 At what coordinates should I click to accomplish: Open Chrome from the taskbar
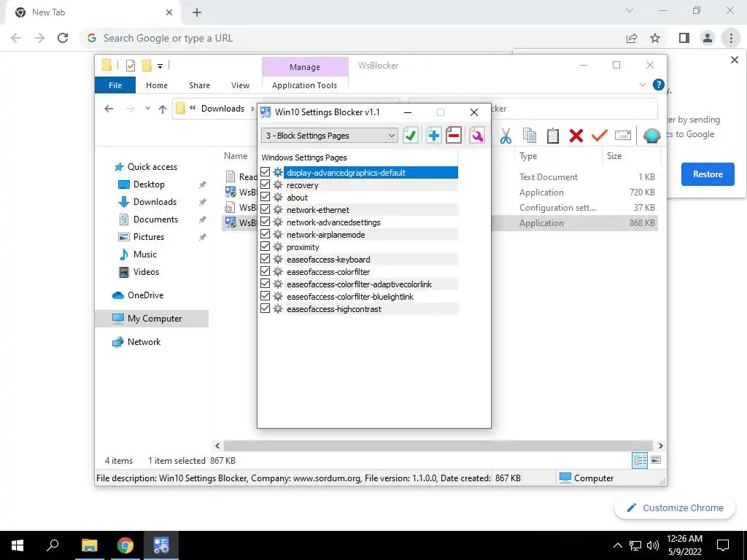coord(125,545)
